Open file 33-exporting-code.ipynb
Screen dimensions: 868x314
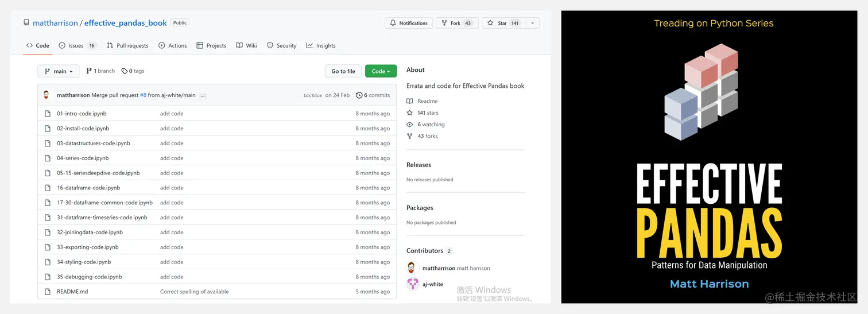tap(88, 247)
